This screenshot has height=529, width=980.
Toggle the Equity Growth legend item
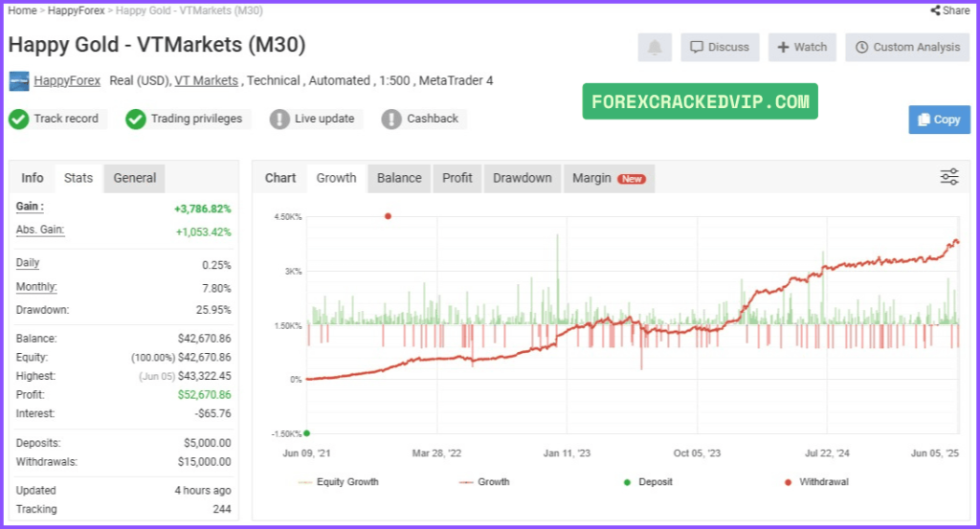tap(339, 481)
